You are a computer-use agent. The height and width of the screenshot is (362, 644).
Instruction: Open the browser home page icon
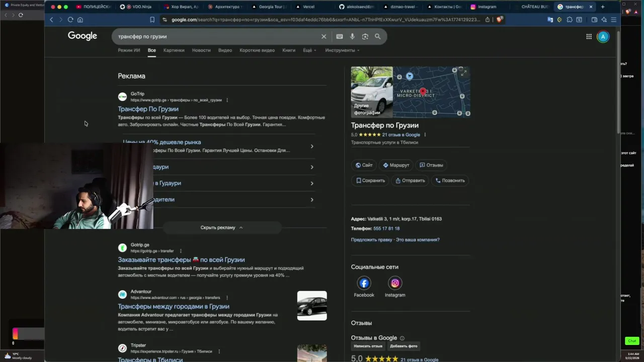click(80, 20)
